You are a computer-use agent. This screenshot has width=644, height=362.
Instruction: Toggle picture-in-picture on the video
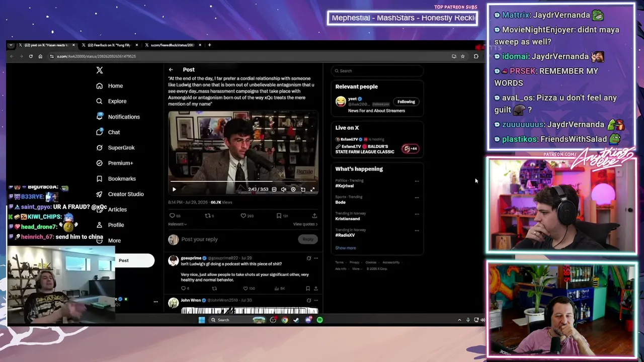click(303, 190)
